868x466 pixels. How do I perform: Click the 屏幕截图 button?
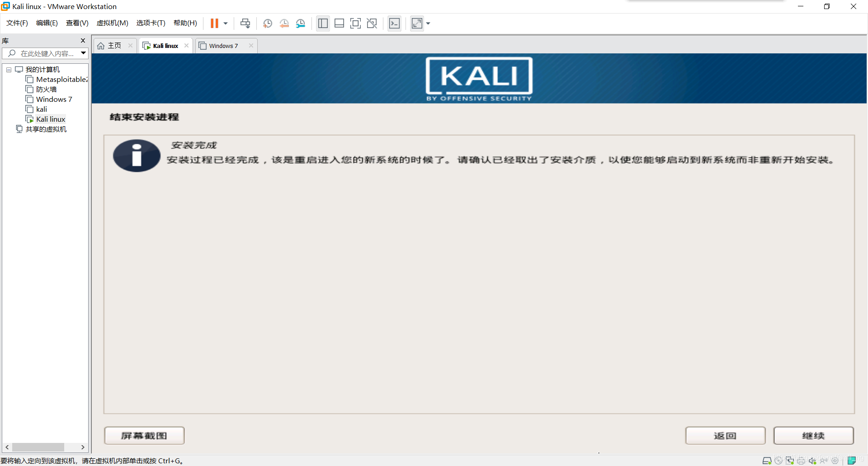tap(144, 435)
